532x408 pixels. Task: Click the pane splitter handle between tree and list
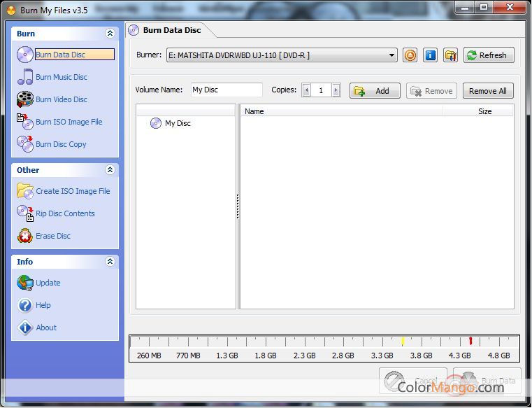pyautogui.click(x=238, y=206)
